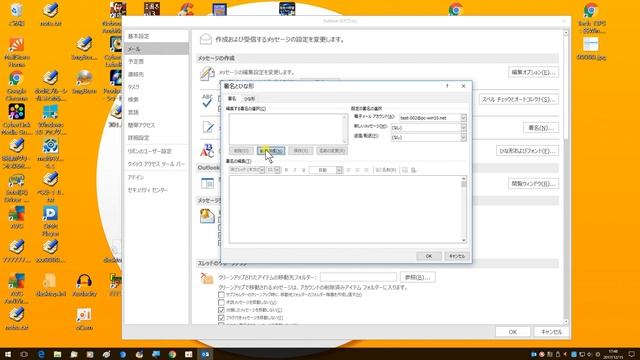The image size is (640, 360).
Task: Click File Explorer icon on the taskbar
Action: tap(57, 354)
